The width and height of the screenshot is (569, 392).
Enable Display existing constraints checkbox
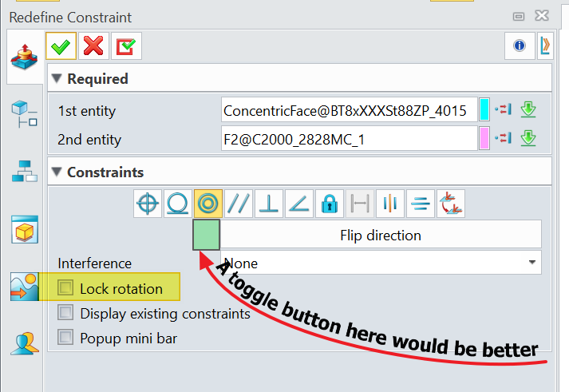click(65, 312)
